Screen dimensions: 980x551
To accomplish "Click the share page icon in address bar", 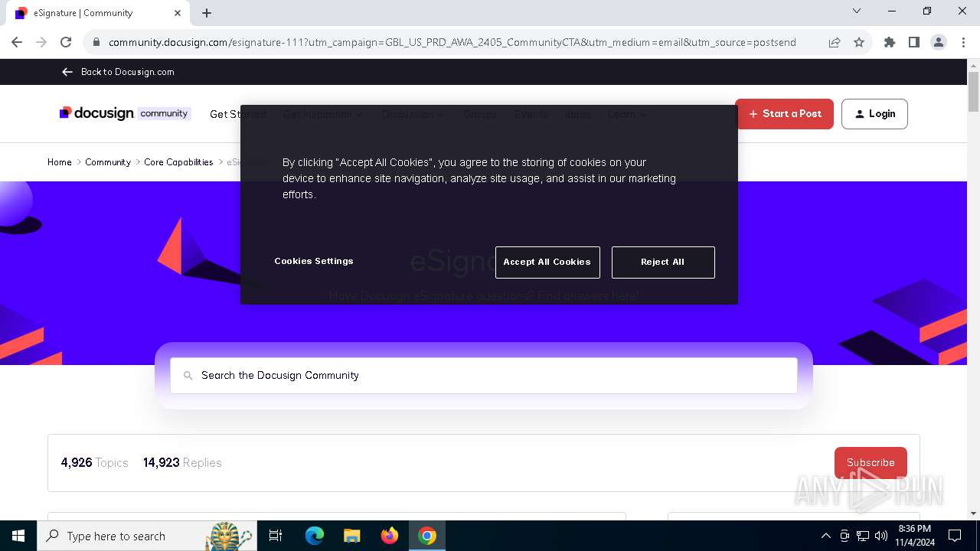I will tap(835, 43).
